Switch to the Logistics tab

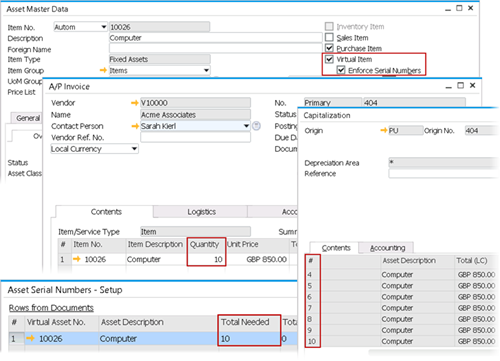(201, 212)
